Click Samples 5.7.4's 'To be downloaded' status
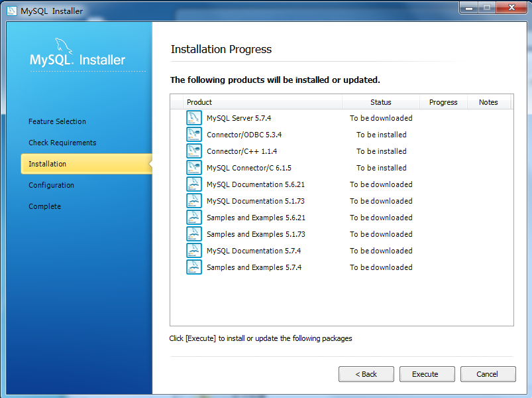Viewport: 532px width, 398px height. (381, 267)
